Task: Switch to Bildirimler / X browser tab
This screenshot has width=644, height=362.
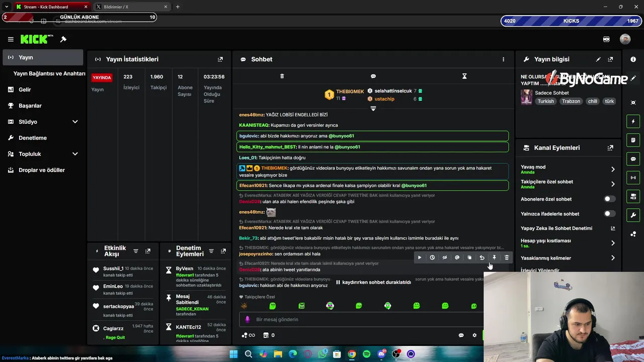Action: 132,7
